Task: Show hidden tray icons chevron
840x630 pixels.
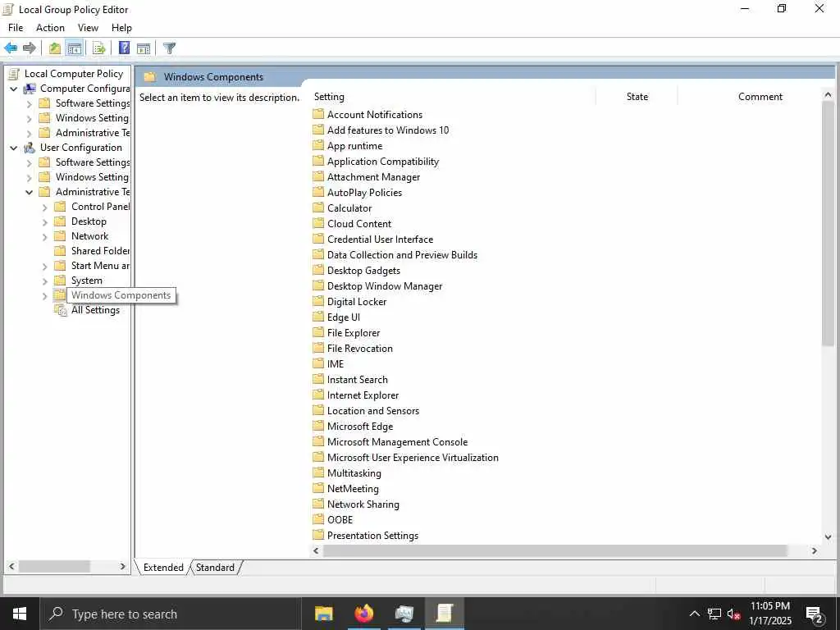Action: point(694,614)
